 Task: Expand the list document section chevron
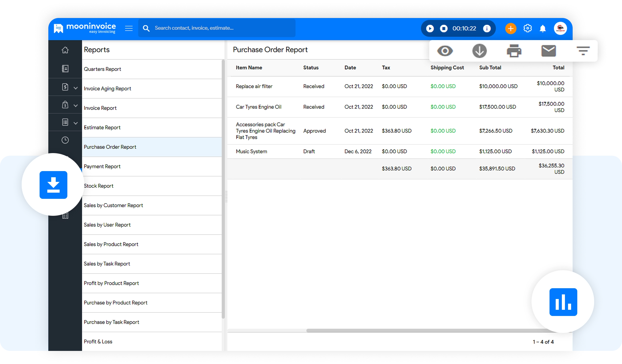pos(76,123)
